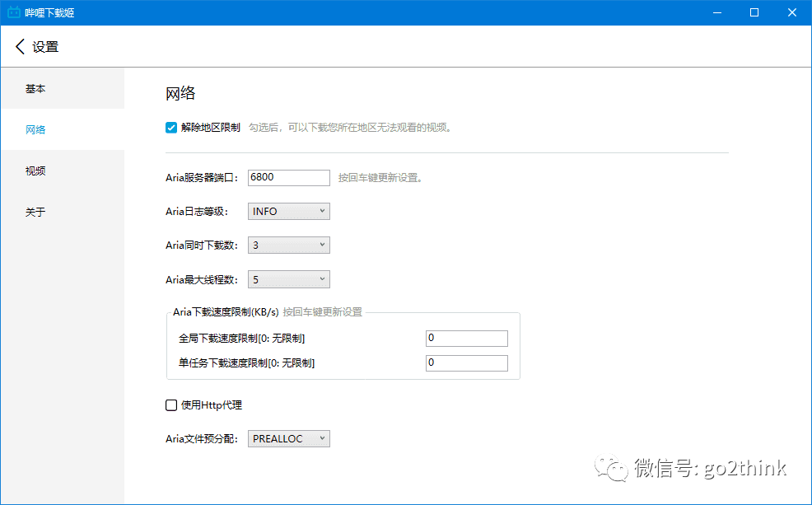Expand the Aria同时下载数 dropdown
812x505 pixels.
[288, 245]
